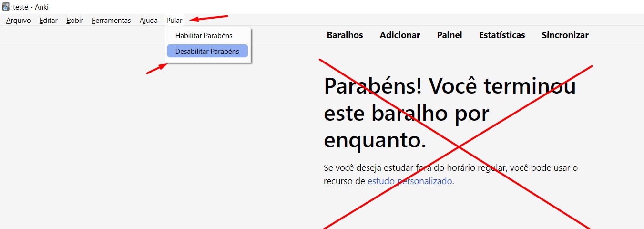Open the Painel browser

tap(450, 35)
